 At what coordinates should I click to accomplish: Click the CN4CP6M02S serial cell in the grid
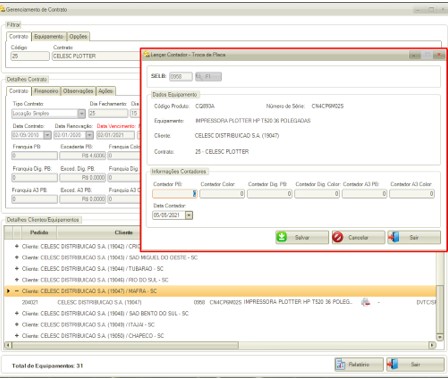coord(226,302)
